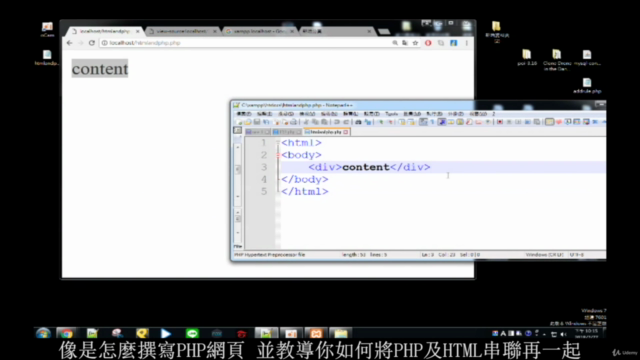Screen dimensions: 640x360
Task: Open the XAMPP orange icon on taskbar
Action: click(x=316, y=333)
